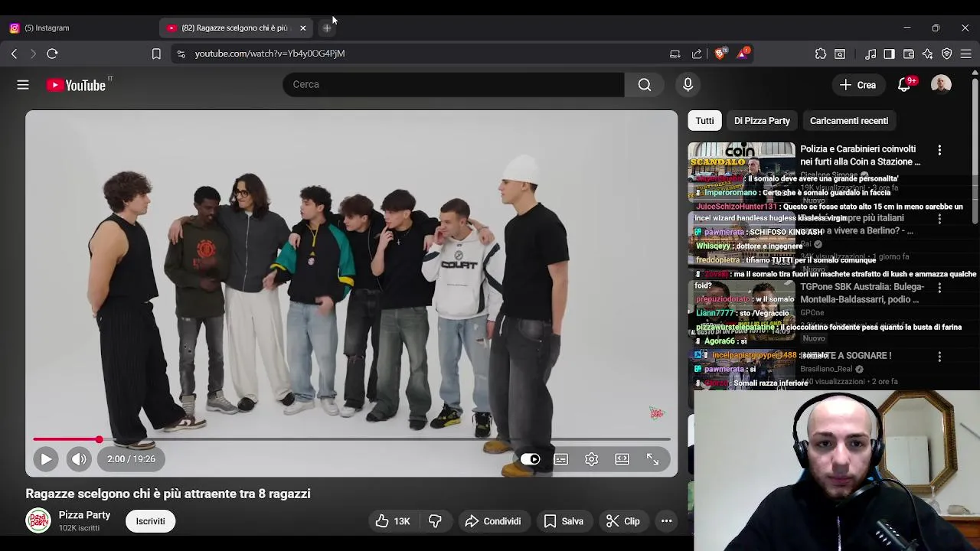Viewport: 980px width, 551px height.
Task: Open browser extensions puzzle icon
Action: (821, 54)
